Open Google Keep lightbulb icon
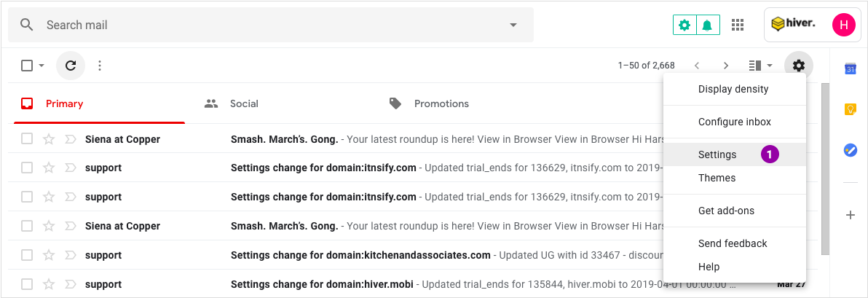Image resolution: width=868 pixels, height=298 pixels. (851, 109)
